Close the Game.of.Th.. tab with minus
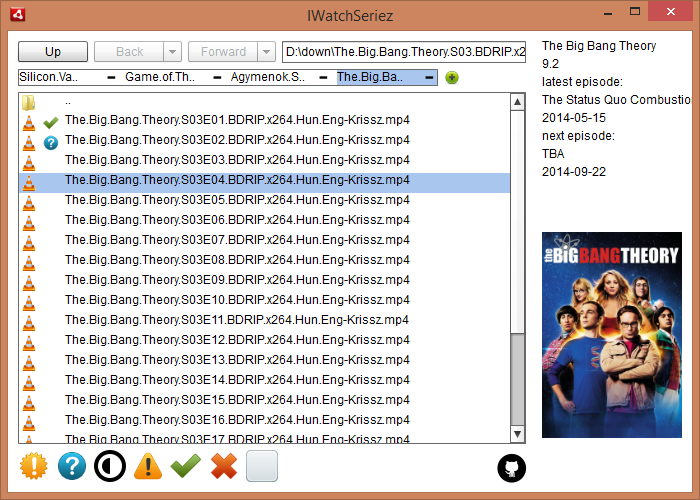This screenshot has width=700, height=500. coord(217,78)
